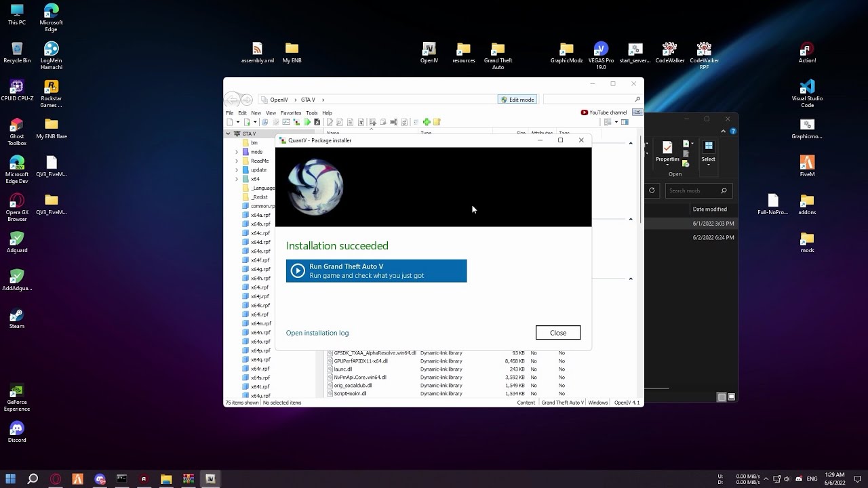Open YouTube channel link in OpenIV
This screenshot has height=488, width=868.
click(604, 113)
